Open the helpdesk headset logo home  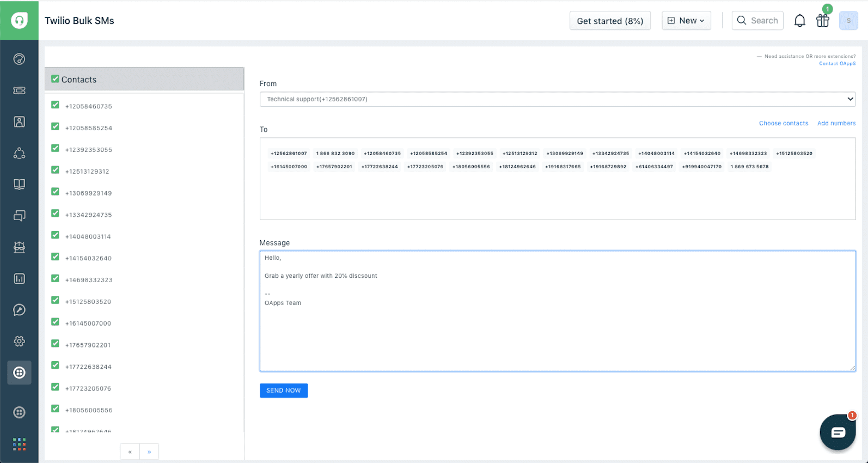pyautogui.click(x=19, y=20)
